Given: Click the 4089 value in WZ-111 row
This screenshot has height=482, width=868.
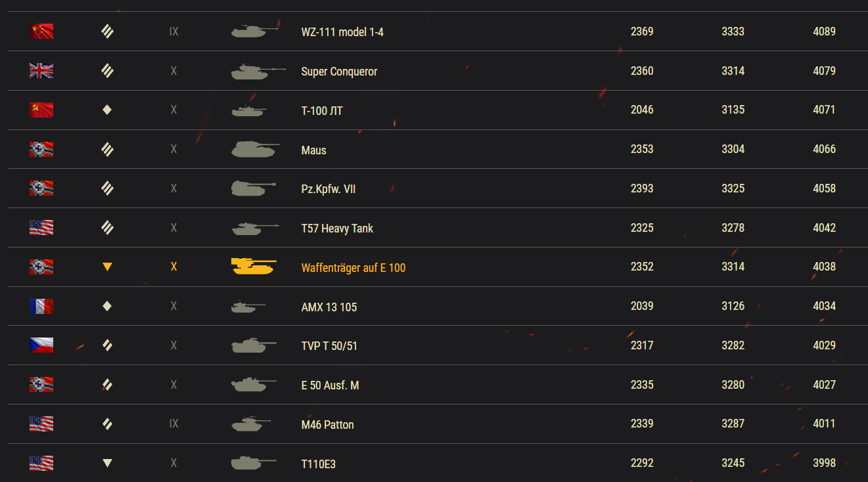Looking at the screenshot, I should pyautogui.click(x=824, y=32).
